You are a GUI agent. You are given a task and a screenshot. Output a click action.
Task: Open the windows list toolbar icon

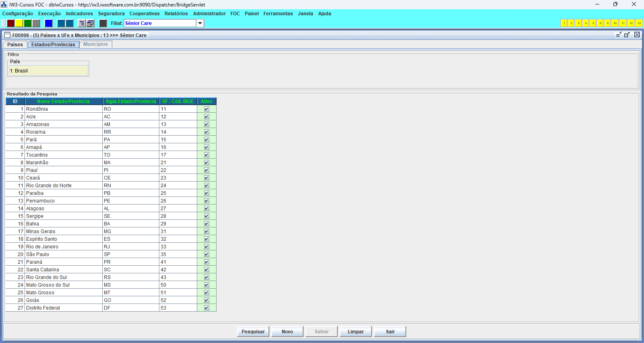tap(91, 23)
